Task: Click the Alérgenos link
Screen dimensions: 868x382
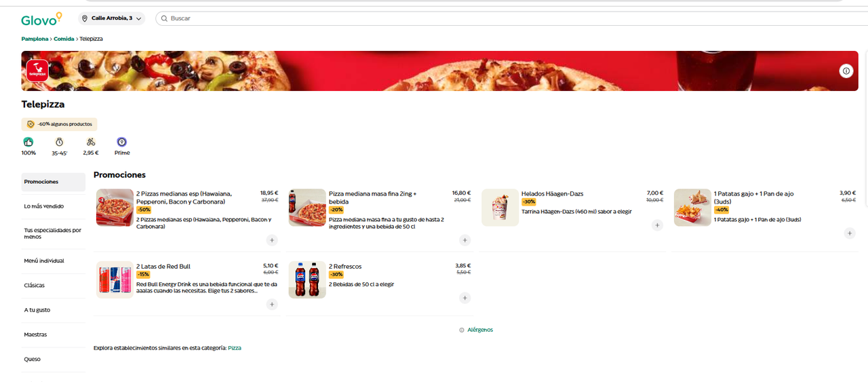Action: 480,330
